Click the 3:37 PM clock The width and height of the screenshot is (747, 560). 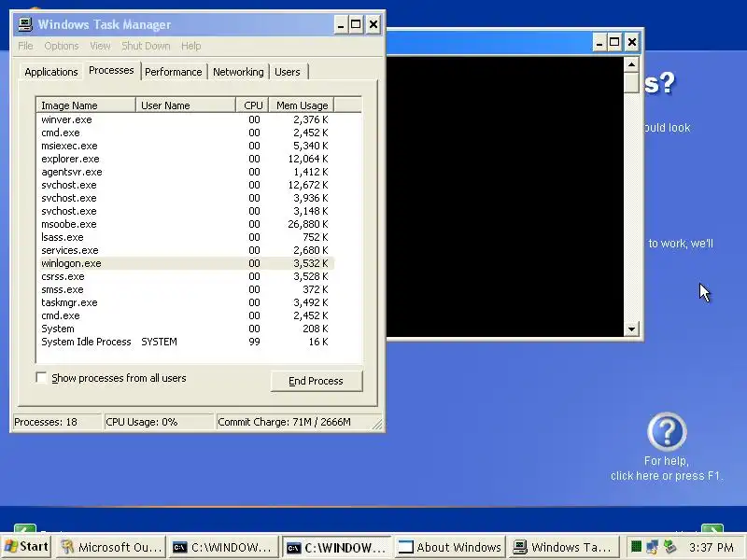[711, 547]
